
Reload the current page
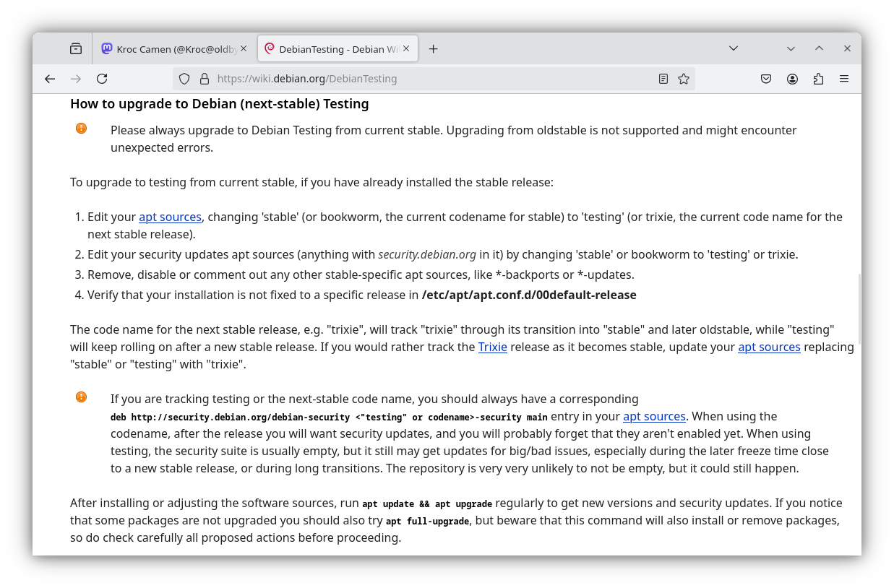(102, 79)
